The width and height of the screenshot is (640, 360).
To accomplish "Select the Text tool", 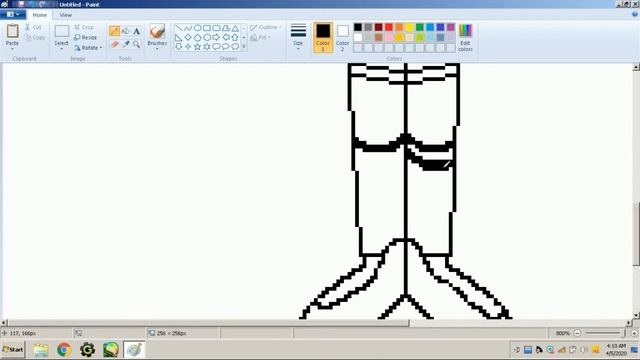I will pos(137,31).
